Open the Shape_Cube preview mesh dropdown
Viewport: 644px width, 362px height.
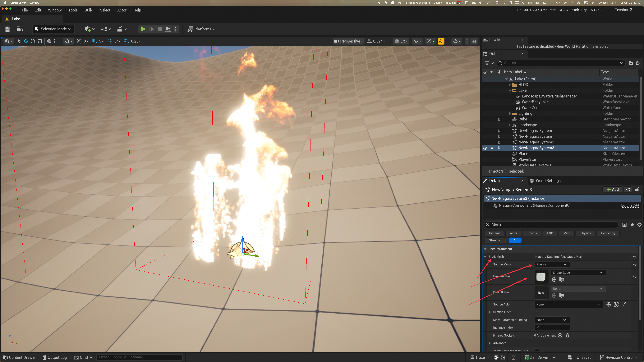pyautogui.click(x=578, y=273)
